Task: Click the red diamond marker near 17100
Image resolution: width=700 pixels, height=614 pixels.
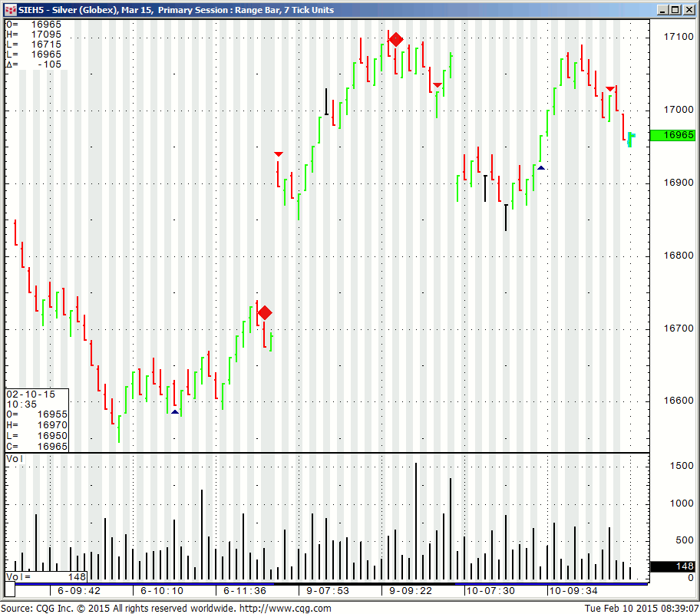Action: click(395, 39)
